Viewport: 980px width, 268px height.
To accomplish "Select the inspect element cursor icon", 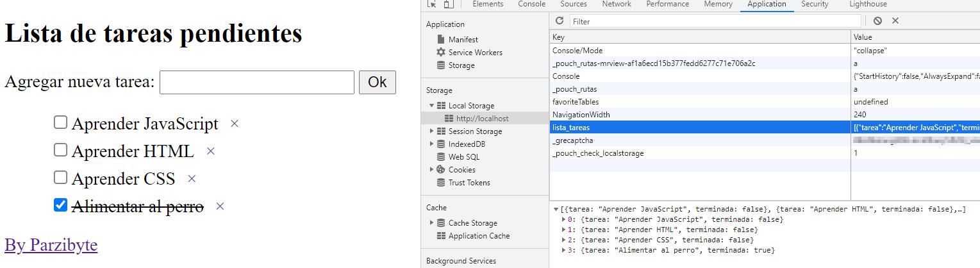I will [433, 4].
